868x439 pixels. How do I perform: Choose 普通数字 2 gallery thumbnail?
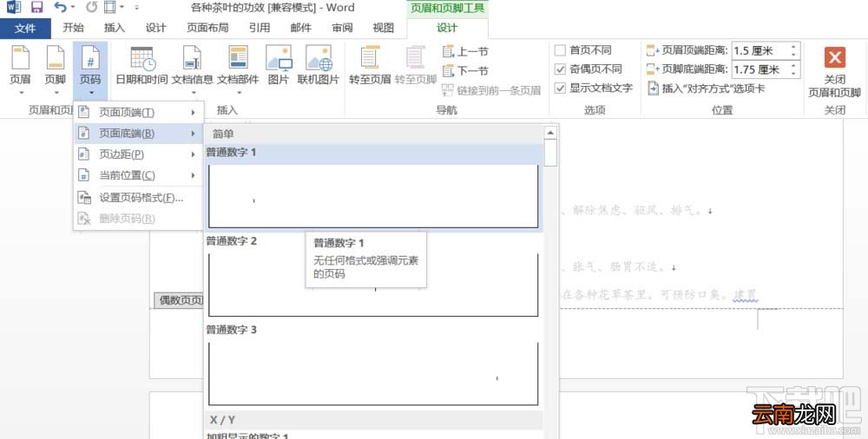[373, 285]
